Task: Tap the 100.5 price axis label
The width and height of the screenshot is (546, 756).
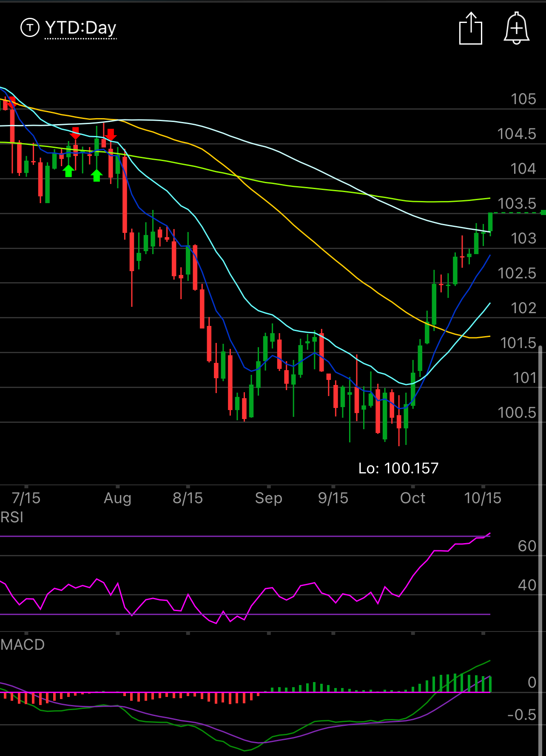Action: tap(517, 413)
